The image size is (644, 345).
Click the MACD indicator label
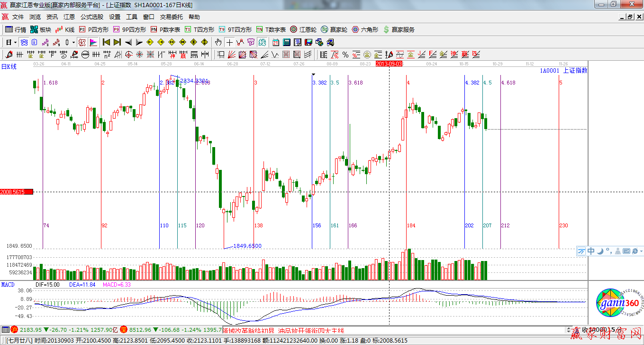8,284
